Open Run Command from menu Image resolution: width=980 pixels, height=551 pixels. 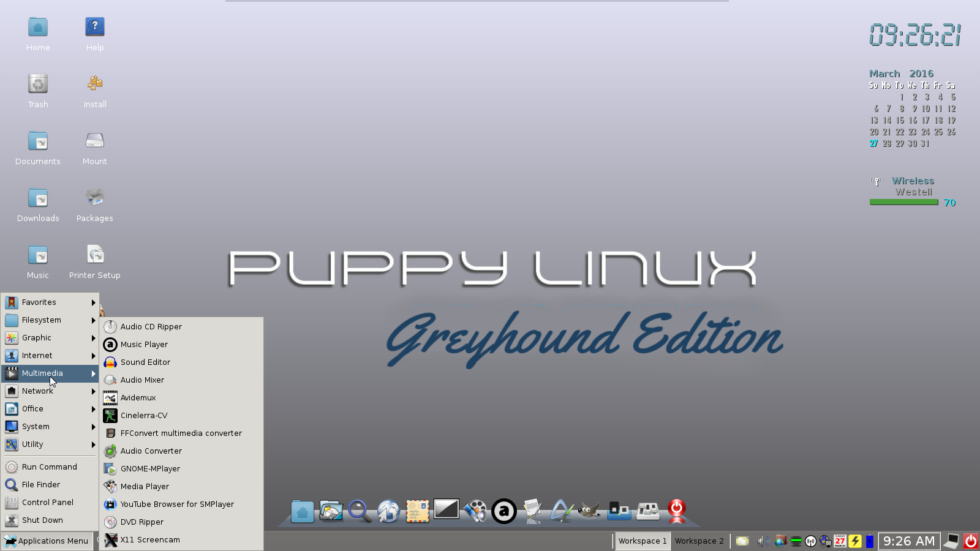tap(50, 467)
